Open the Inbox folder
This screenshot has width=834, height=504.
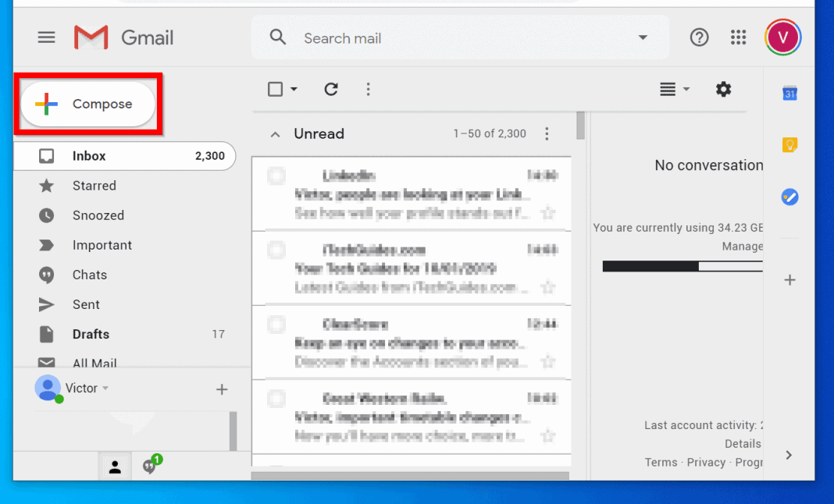[x=124, y=156]
